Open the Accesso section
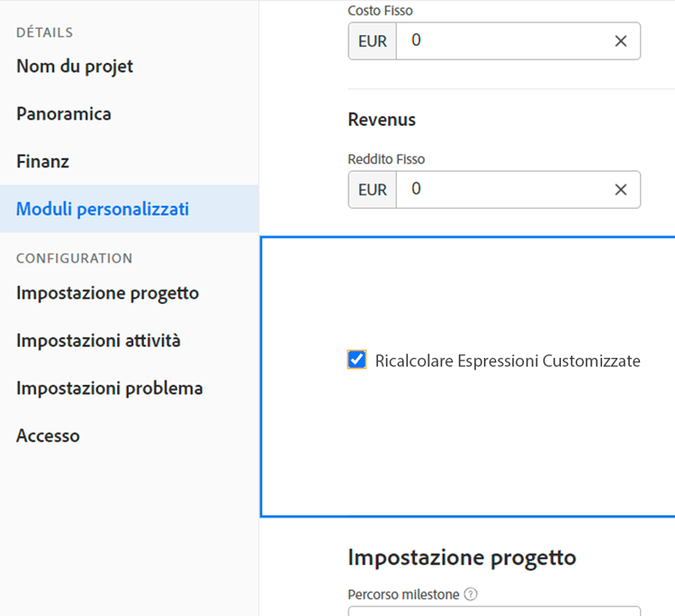Viewport: 675px width, 616px height. (48, 436)
